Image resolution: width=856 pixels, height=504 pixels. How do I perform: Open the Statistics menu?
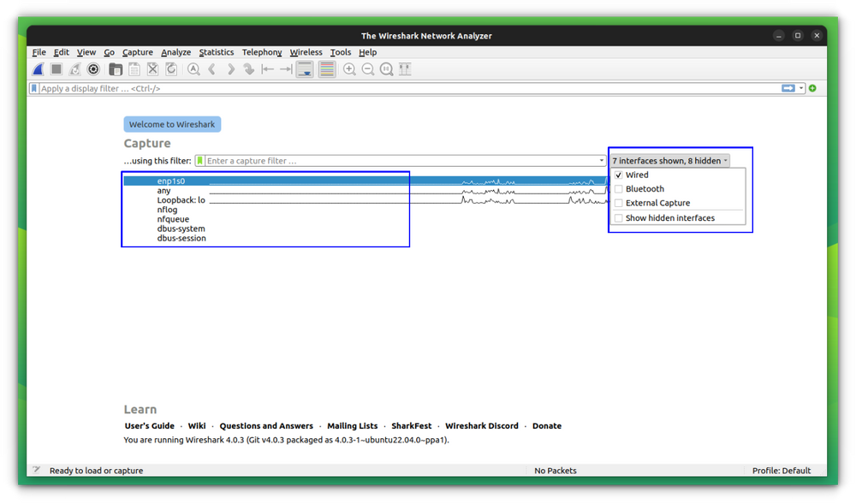tap(217, 52)
